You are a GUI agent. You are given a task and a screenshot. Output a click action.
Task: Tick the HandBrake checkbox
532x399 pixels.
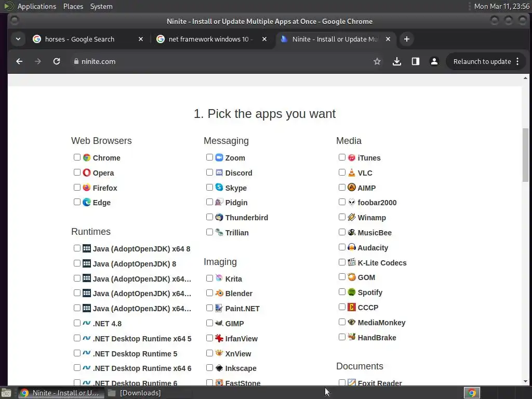[x=342, y=337]
